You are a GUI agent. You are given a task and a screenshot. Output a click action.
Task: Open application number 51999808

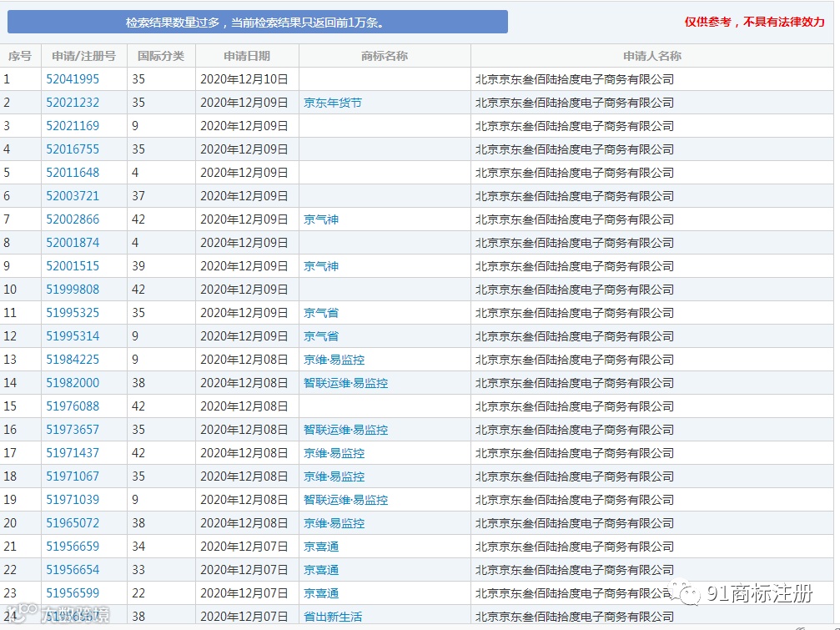73,290
